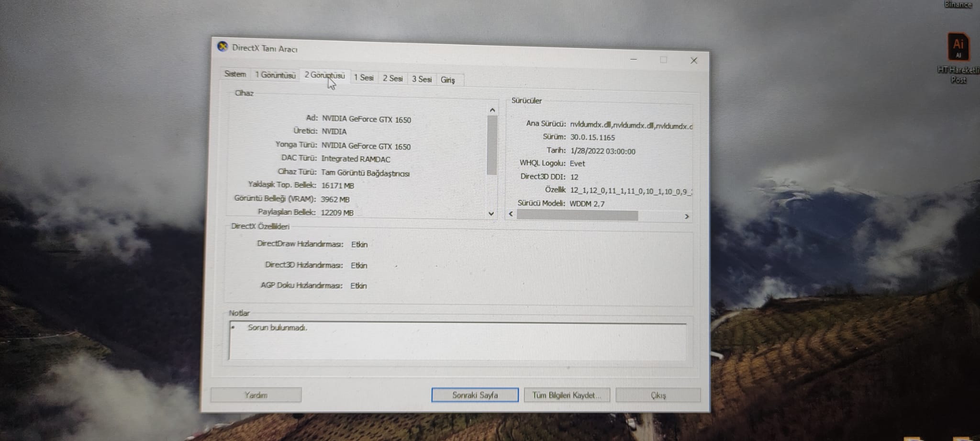Click the Cihaz list scroll-up arrow

pos(492,110)
